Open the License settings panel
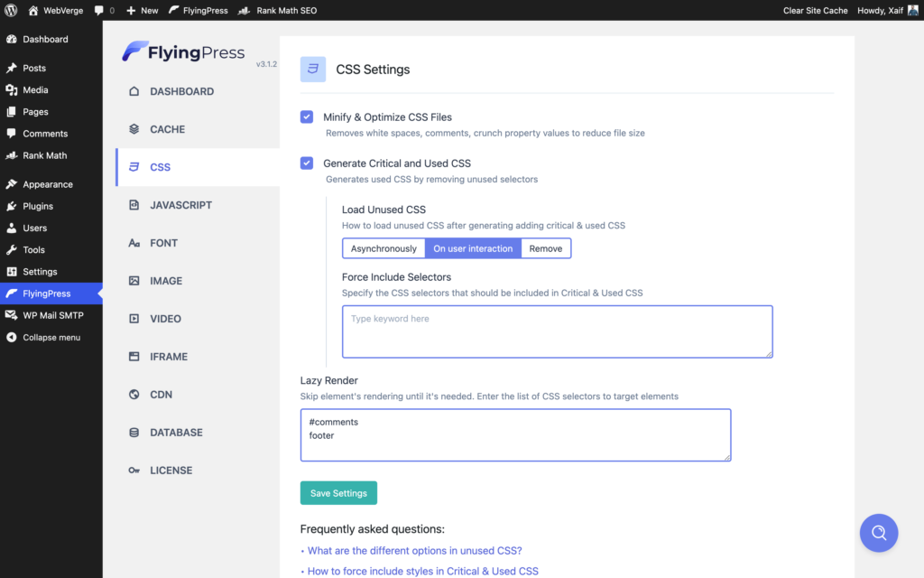 (170, 470)
